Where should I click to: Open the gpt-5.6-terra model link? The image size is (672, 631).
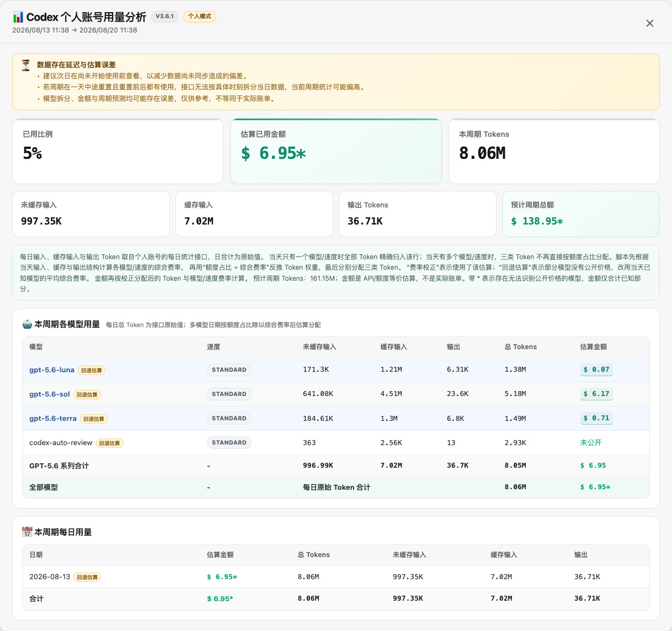(x=53, y=419)
